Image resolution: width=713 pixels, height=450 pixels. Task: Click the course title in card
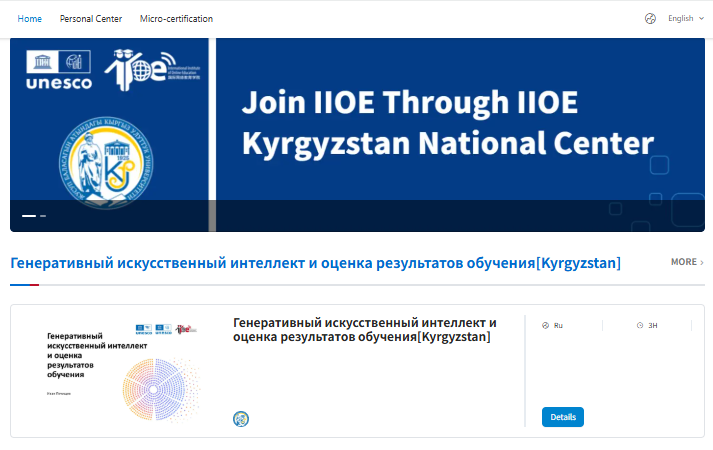point(364,330)
